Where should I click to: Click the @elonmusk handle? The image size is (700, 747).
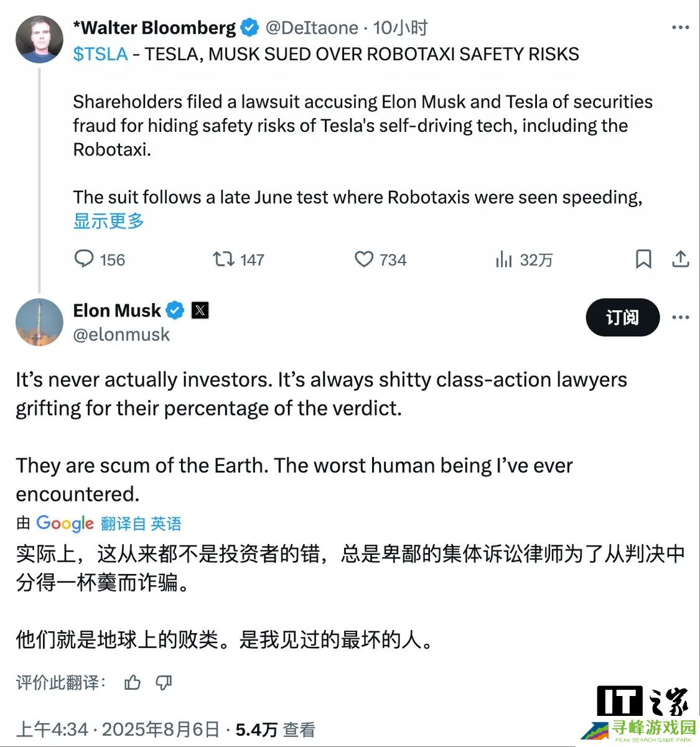(121, 335)
